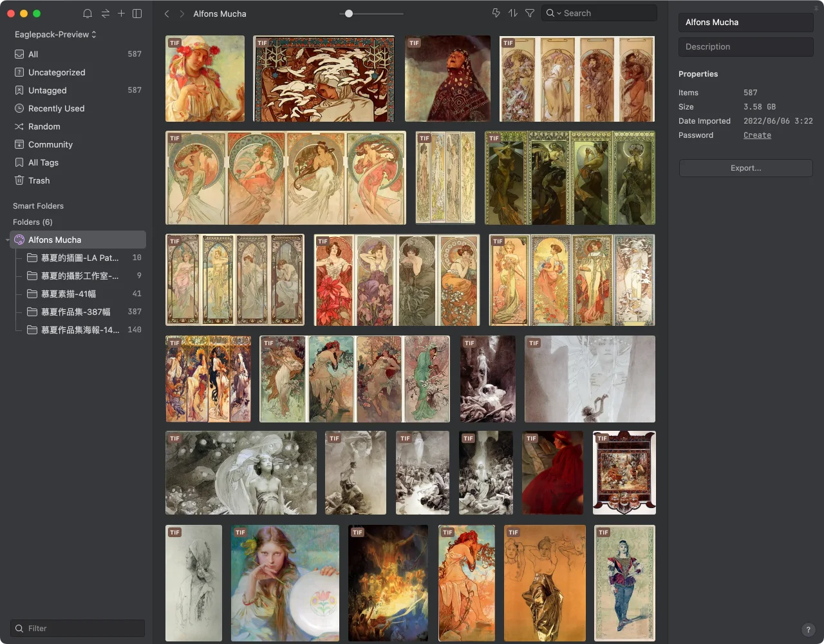Screen dimensions: 824x644
Task: Open the notifications bell icon
Action: [88, 14]
